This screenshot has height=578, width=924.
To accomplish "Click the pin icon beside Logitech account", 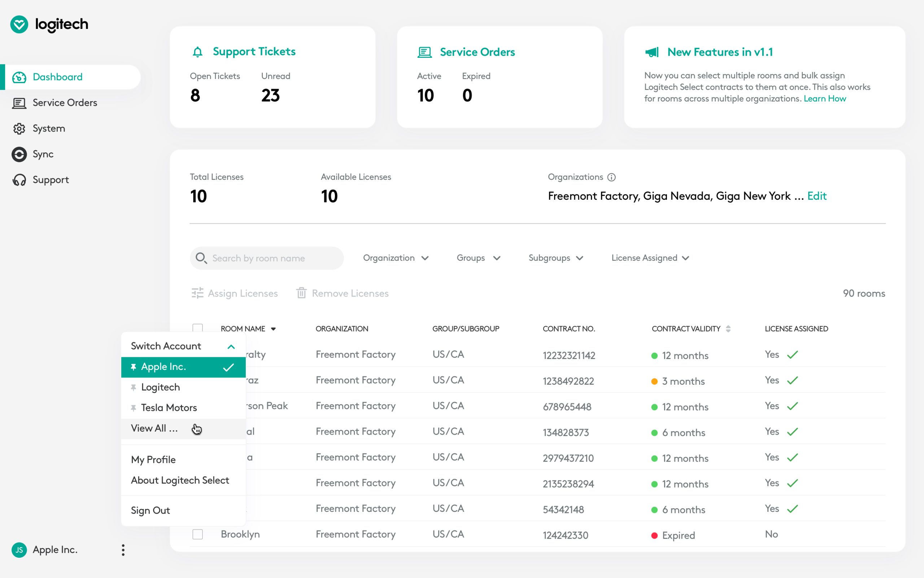I will point(133,387).
